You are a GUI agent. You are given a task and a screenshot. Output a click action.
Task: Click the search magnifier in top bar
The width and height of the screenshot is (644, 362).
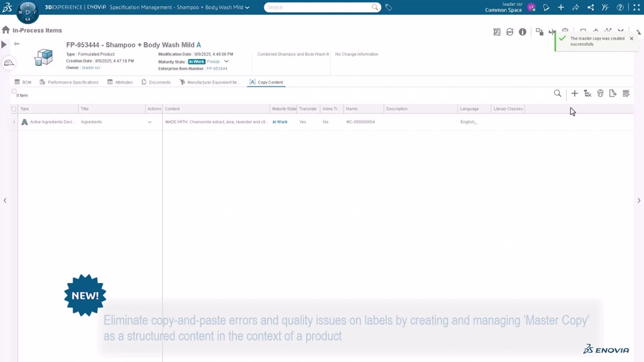(x=375, y=7)
